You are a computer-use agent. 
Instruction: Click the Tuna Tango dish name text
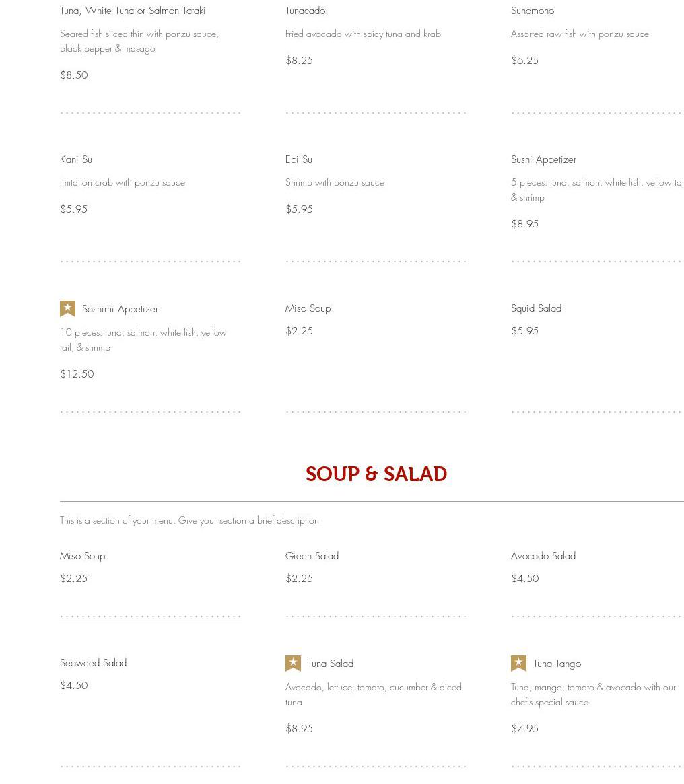click(x=557, y=664)
